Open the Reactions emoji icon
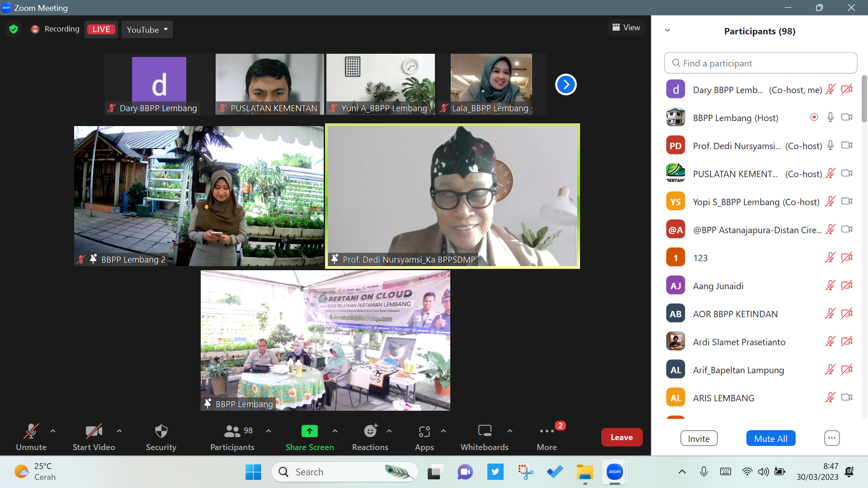 click(x=370, y=432)
